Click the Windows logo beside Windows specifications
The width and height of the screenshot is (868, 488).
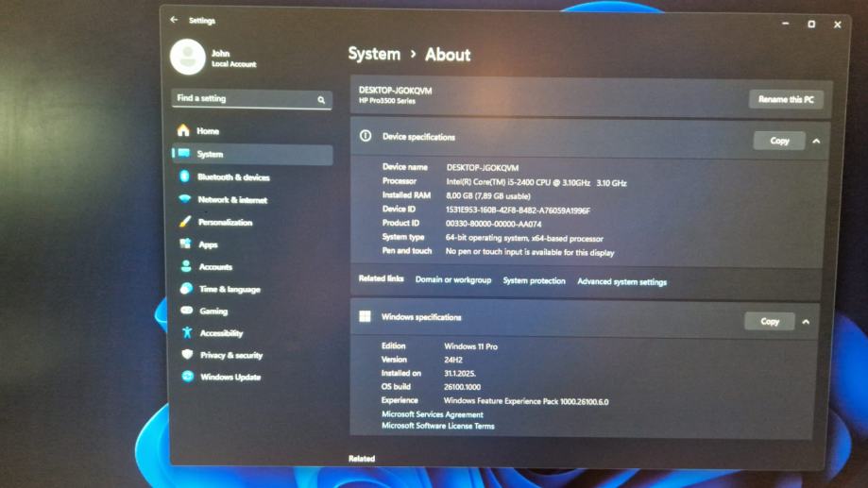click(x=365, y=316)
